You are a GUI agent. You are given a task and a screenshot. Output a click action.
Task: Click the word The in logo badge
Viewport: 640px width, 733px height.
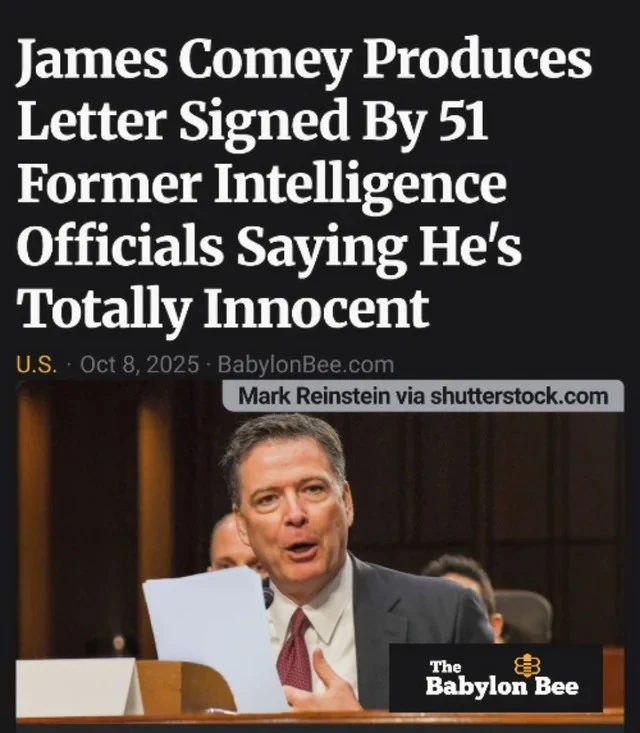[445, 666]
